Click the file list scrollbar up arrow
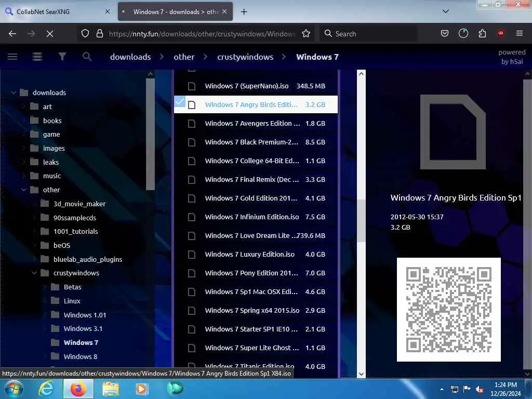Image resolution: width=532 pixels, height=399 pixels. coord(362,73)
